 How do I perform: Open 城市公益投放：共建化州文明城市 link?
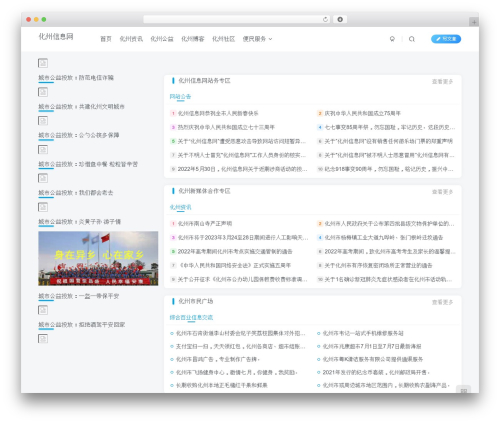[81, 107]
